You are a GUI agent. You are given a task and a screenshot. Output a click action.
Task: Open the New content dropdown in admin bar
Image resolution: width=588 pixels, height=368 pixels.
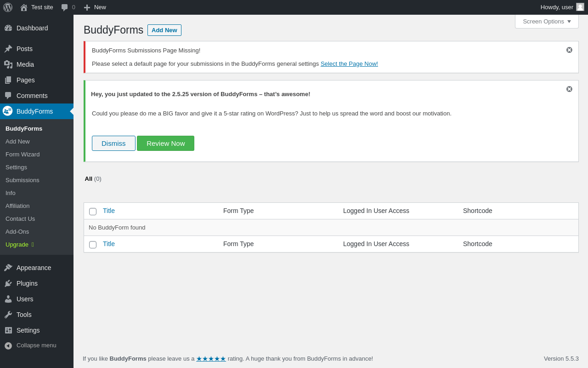[x=95, y=7]
